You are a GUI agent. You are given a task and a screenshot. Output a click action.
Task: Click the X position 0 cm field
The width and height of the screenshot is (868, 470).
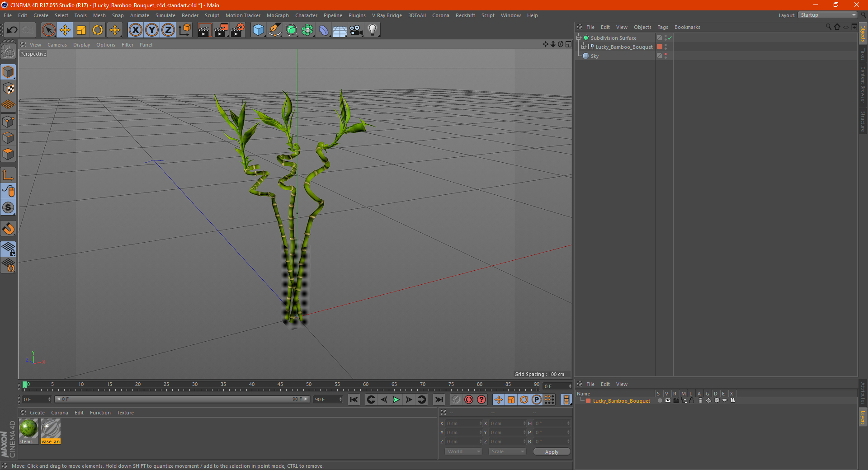point(464,423)
